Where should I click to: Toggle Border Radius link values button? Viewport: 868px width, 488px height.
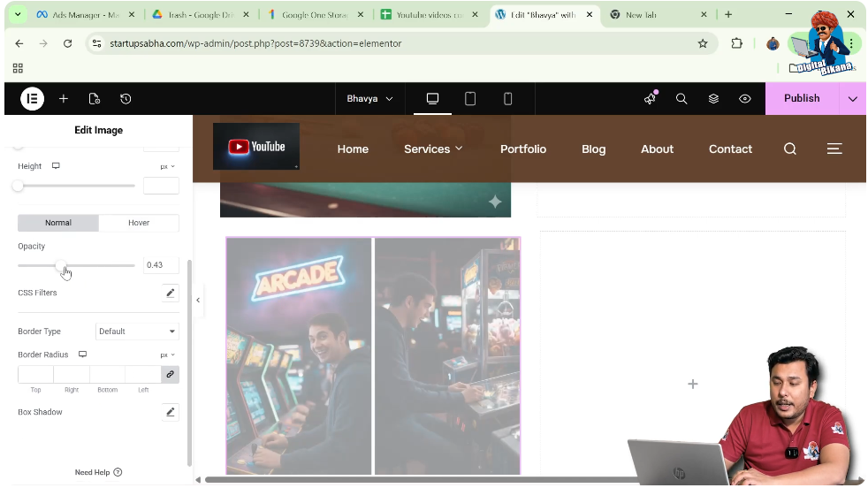(x=170, y=374)
